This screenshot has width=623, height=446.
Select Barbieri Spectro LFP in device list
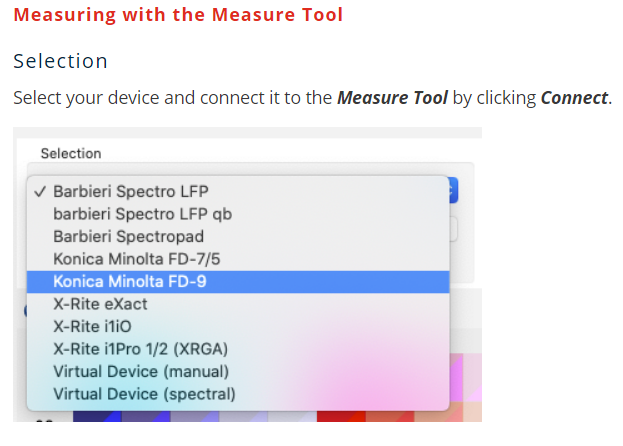[130, 191]
